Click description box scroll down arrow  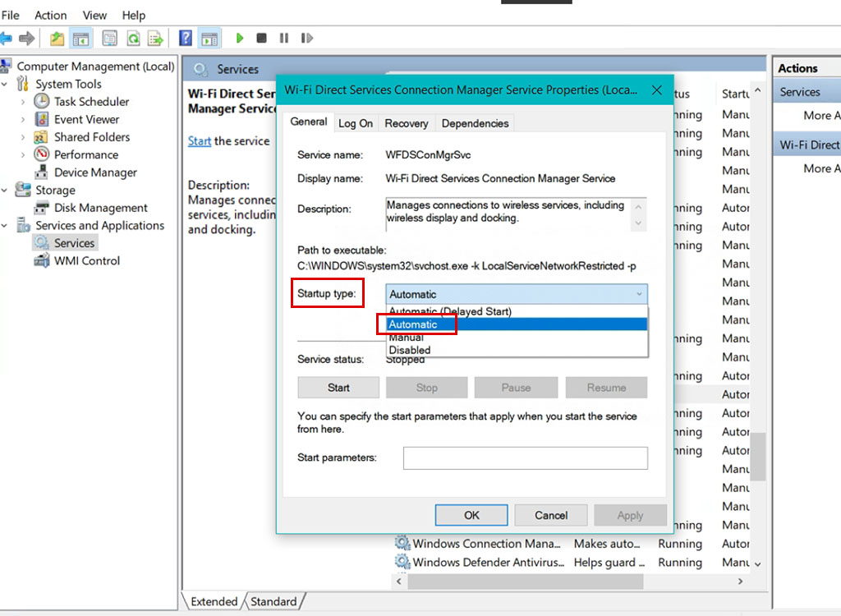coord(638,223)
